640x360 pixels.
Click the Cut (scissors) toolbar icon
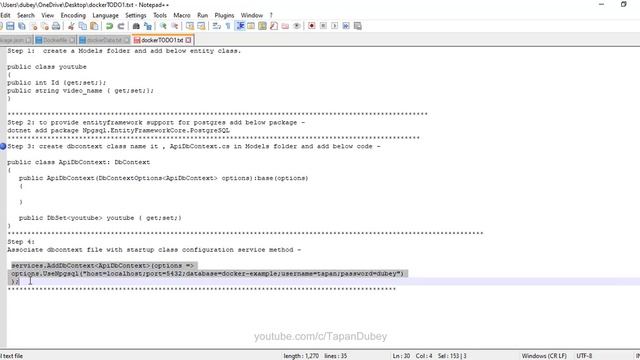click(71, 26)
